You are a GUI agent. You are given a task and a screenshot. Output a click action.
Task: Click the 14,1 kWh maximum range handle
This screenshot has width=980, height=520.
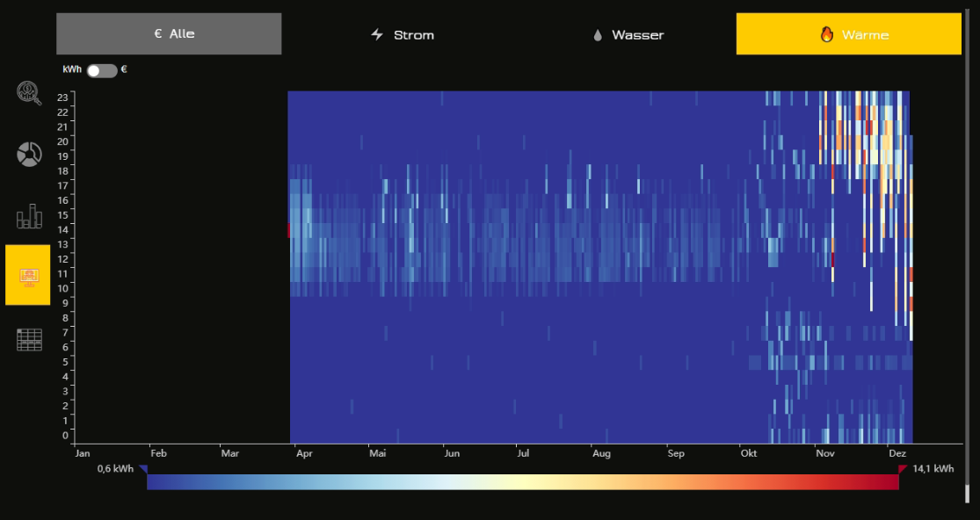coord(902,469)
